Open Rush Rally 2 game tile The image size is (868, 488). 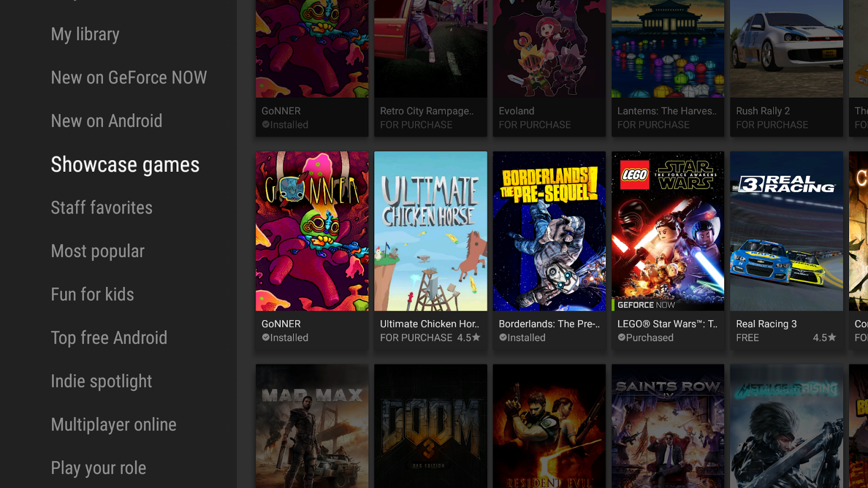point(787,68)
